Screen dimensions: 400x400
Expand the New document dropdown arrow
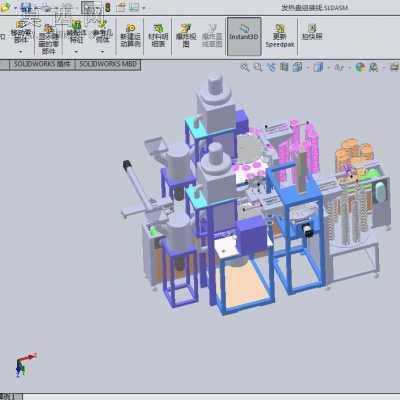point(15,7)
